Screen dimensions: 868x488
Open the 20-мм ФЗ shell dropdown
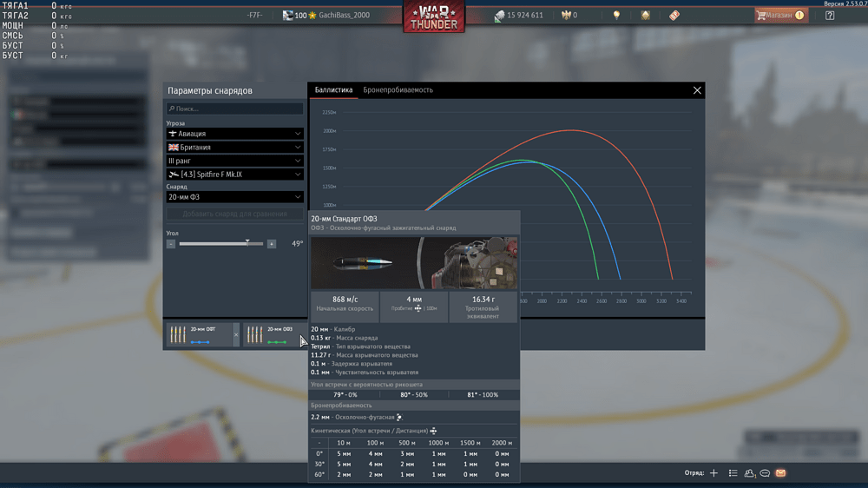(x=234, y=197)
